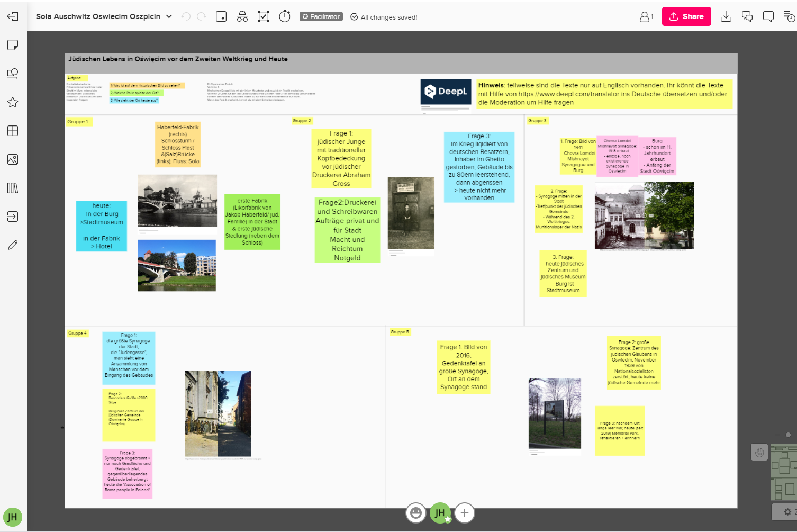Image resolution: width=797 pixels, height=532 pixels.
Task: Download the mural using export icon
Action: [726, 16]
